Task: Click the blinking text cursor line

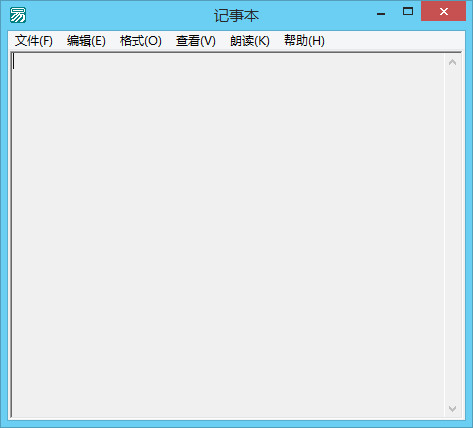Action: 14,61
